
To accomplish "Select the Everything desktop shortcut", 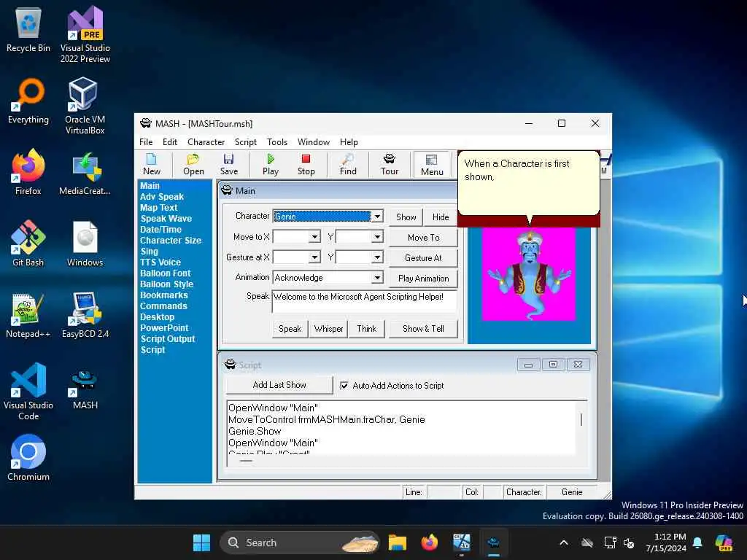I will (x=28, y=101).
